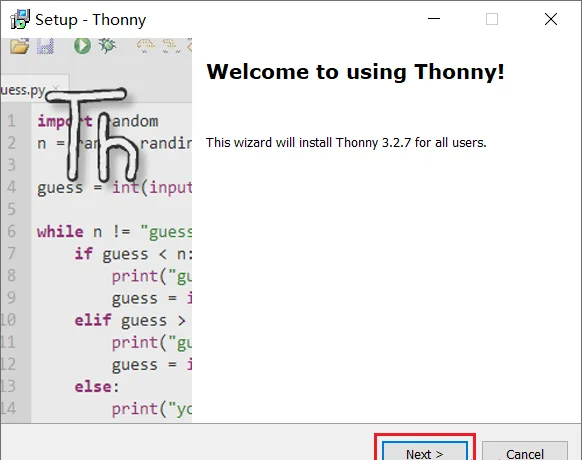
Task: Click the Next button
Action: (425, 451)
